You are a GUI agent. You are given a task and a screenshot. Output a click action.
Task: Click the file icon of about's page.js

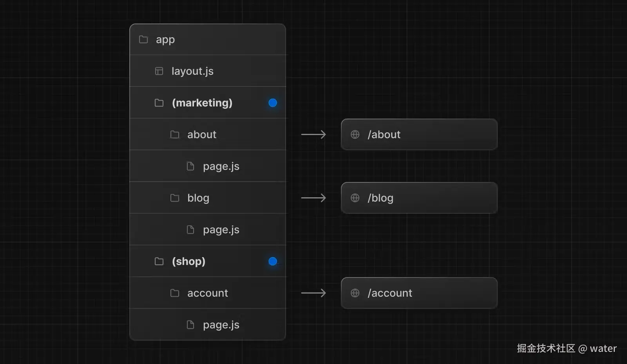190,166
